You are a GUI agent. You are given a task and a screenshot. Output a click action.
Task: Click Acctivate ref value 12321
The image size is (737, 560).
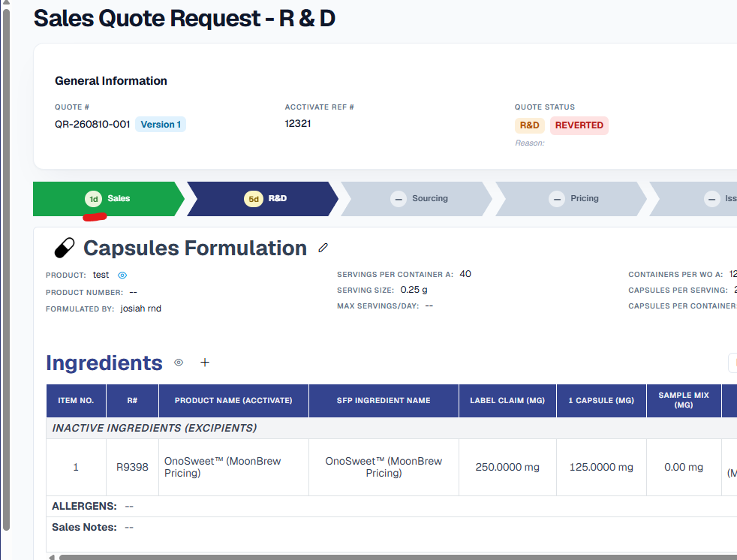298,124
